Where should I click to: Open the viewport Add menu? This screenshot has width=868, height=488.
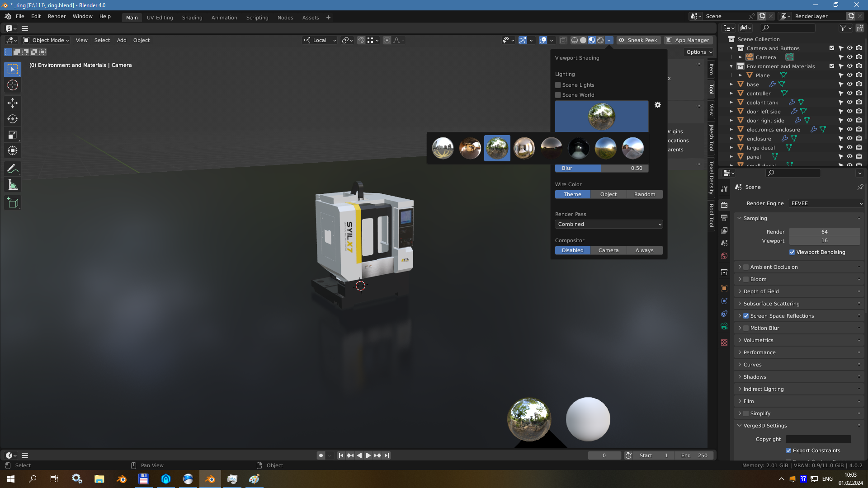122,40
